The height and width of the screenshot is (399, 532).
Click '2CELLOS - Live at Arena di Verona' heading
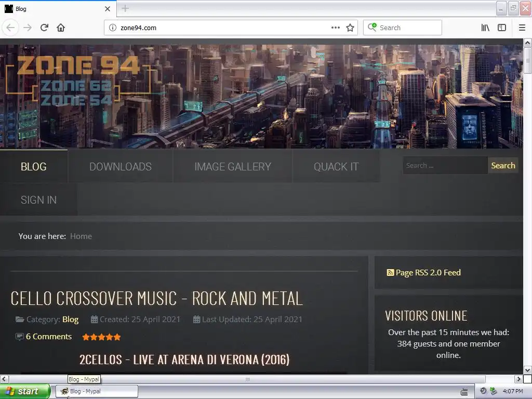[x=184, y=360]
